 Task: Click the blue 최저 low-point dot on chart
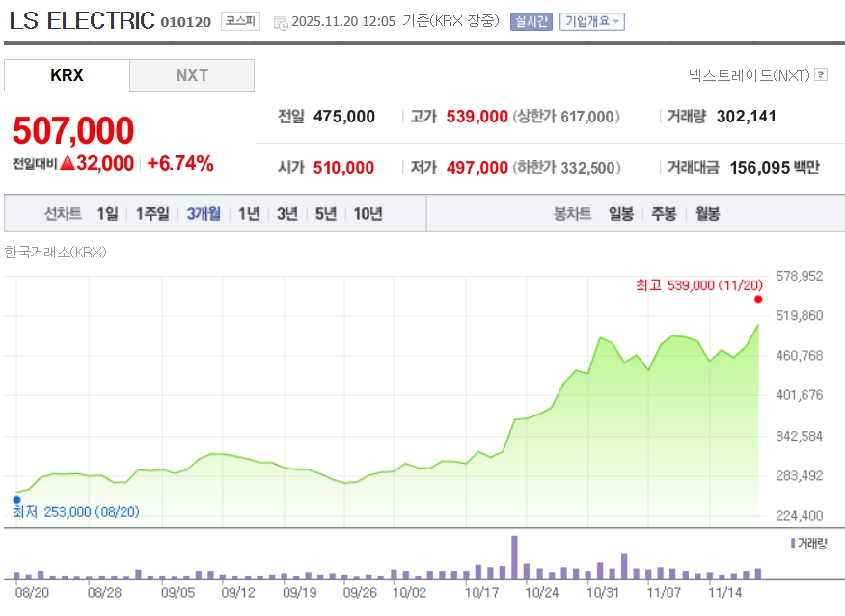16,499
